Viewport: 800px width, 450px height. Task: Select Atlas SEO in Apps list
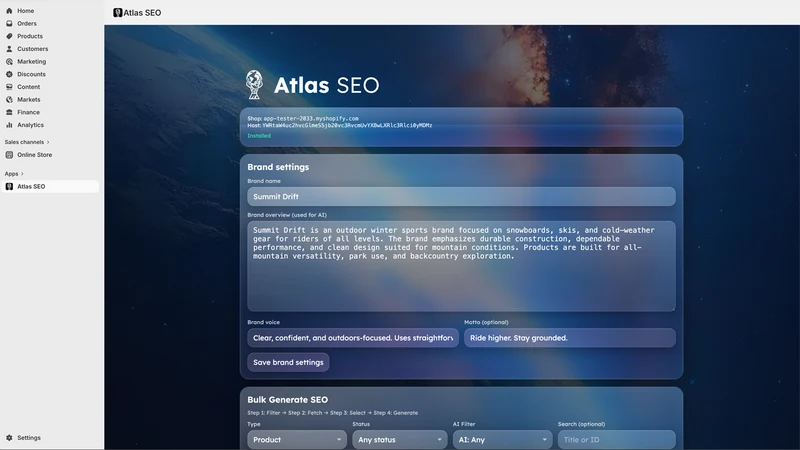pyautogui.click(x=50, y=187)
